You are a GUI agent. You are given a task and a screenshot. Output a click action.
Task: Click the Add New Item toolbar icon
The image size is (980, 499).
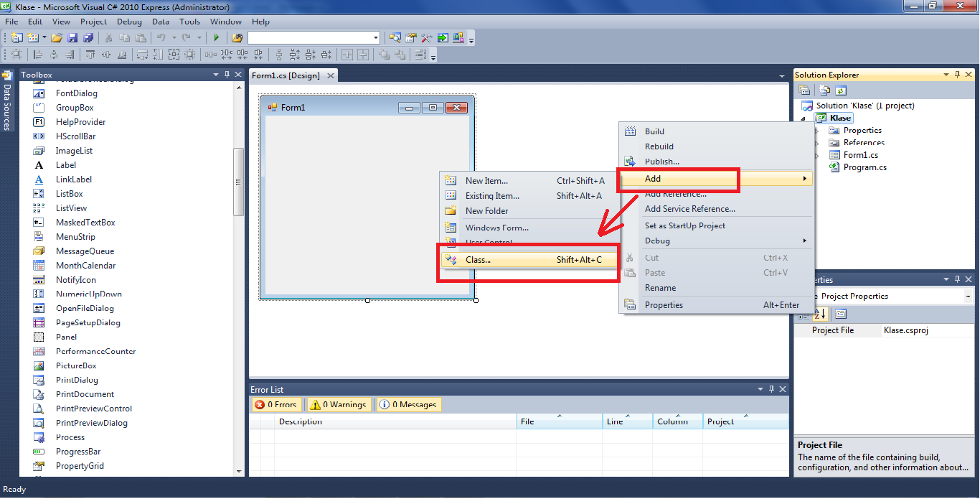(x=33, y=37)
